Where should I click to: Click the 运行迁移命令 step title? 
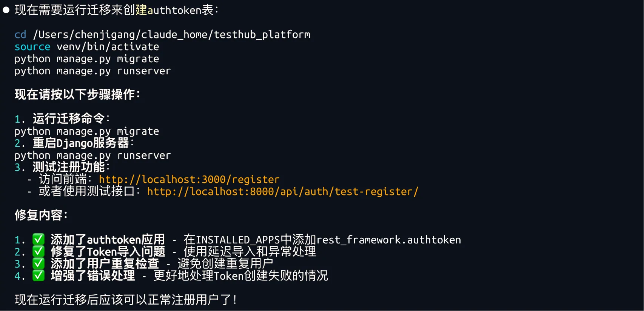point(69,119)
